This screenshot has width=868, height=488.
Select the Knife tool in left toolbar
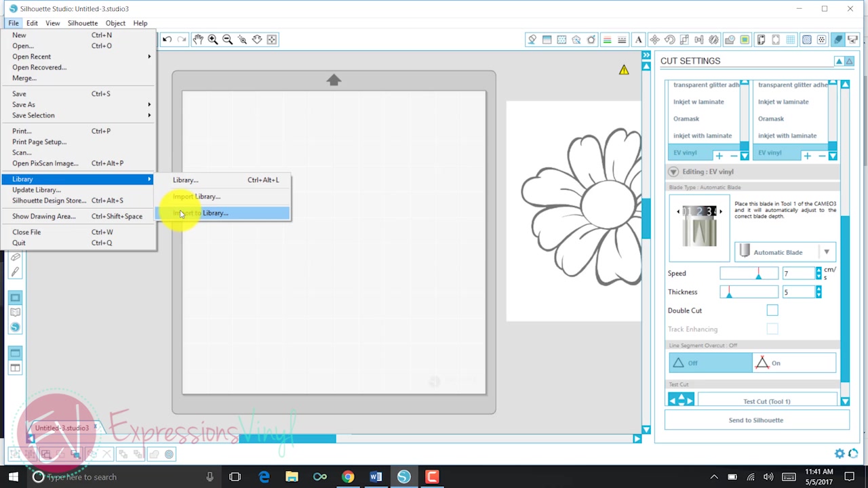click(15, 272)
